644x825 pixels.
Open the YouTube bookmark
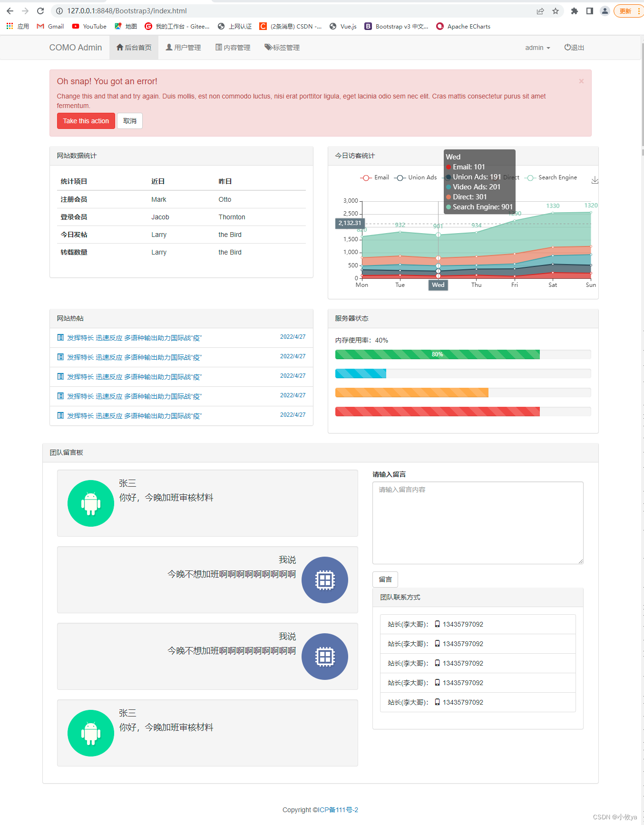89,27
